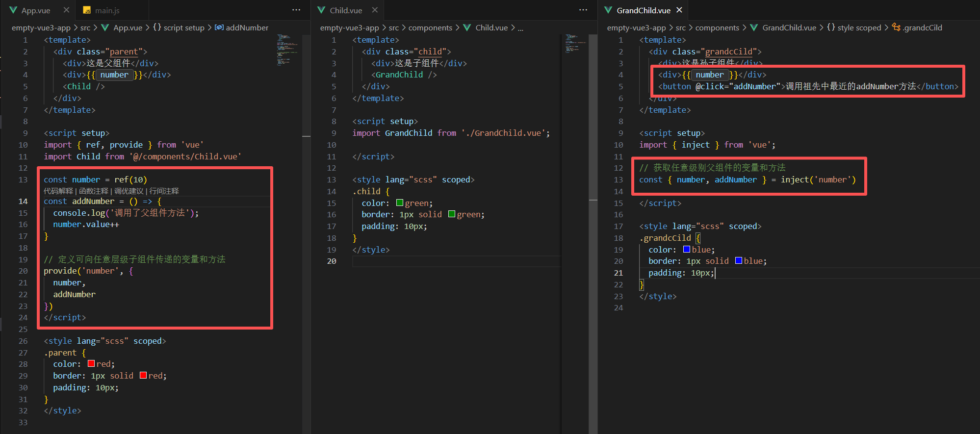Open the main.js tab

tap(107, 10)
